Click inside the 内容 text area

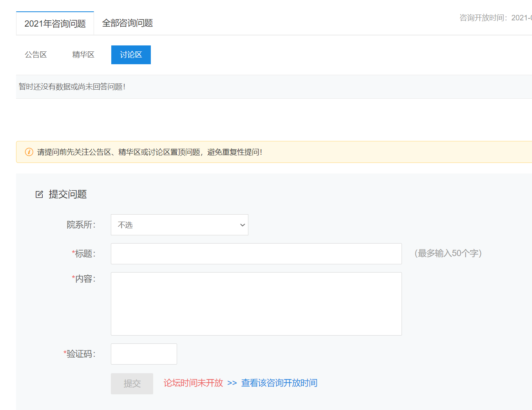click(256, 304)
